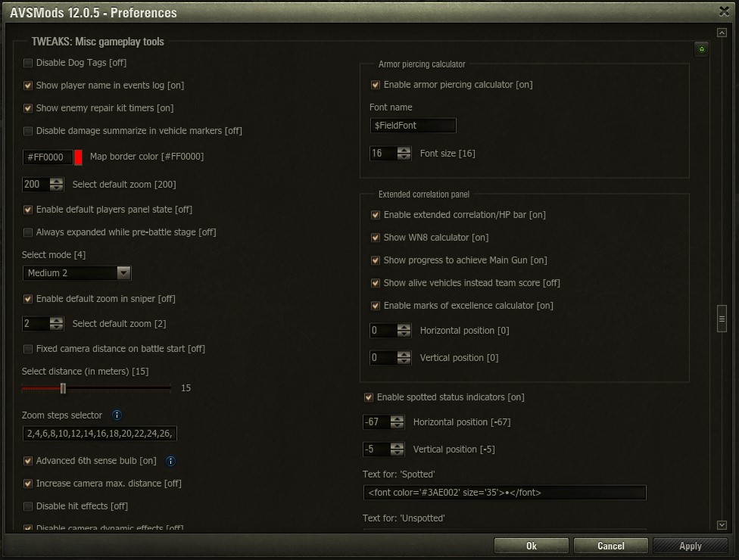Click info icon next to Zoom steps selector
The image size is (739, 560).
click(117, 415)
